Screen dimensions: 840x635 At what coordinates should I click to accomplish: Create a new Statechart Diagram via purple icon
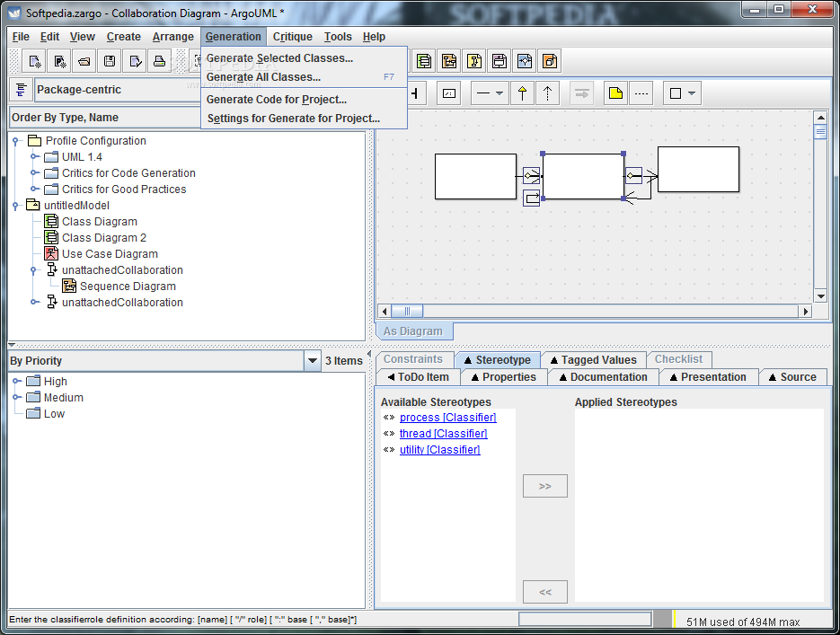500,61
